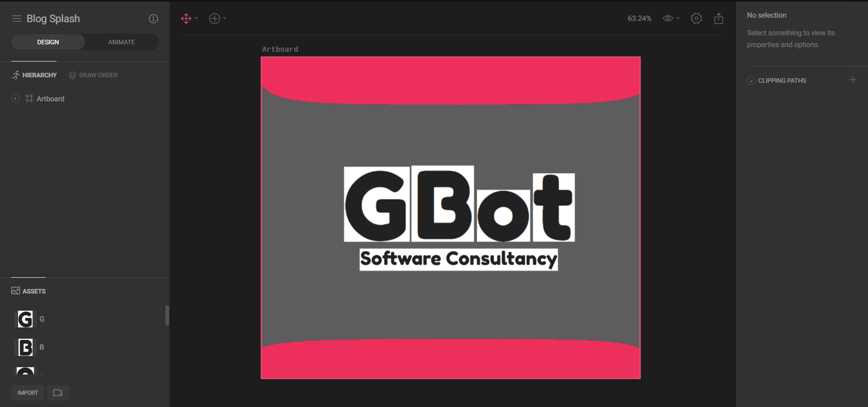Click the file info icon
The image size is (868, 407).
click(153, 19)
